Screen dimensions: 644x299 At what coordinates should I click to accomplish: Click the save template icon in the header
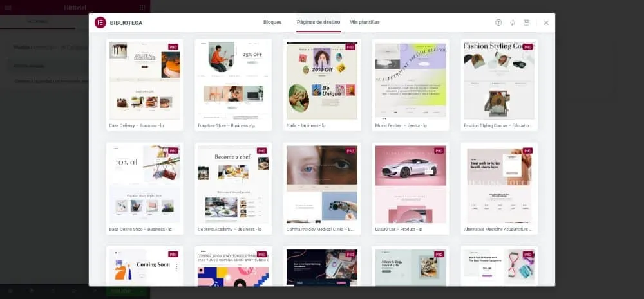pyautogui.click(x=527, y=23)
